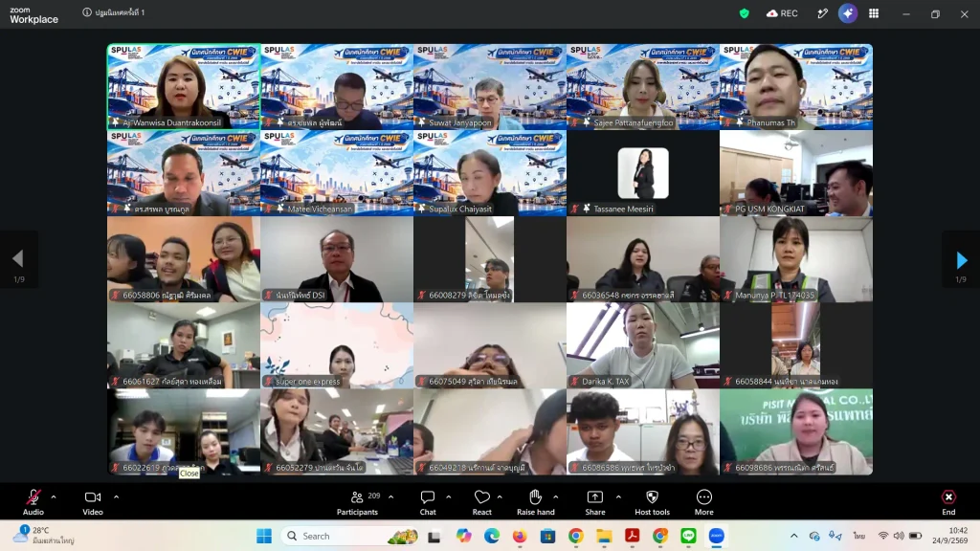
Task: Click the taskbar Search box
Action: (351, 536)
